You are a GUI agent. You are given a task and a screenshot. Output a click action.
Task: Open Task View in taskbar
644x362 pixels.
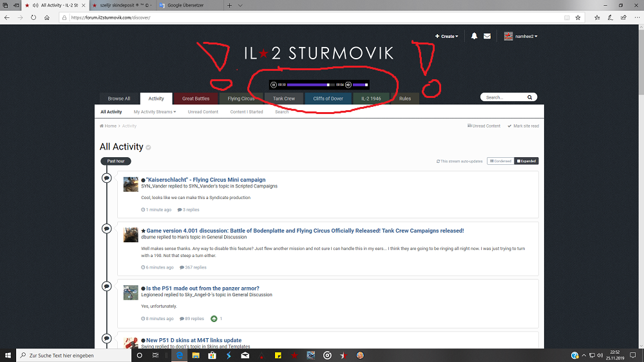pos(155,356)
